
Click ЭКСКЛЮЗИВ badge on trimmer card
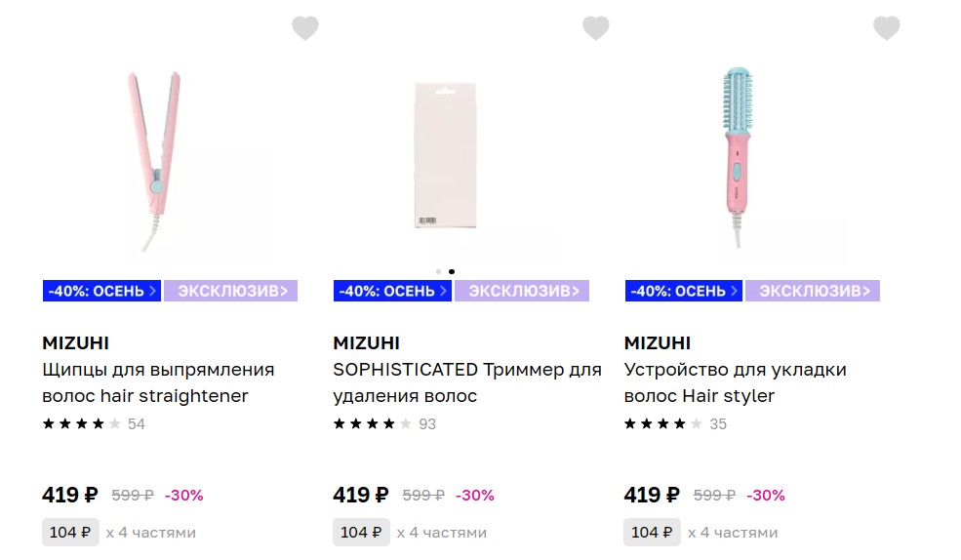click(522, 291)
